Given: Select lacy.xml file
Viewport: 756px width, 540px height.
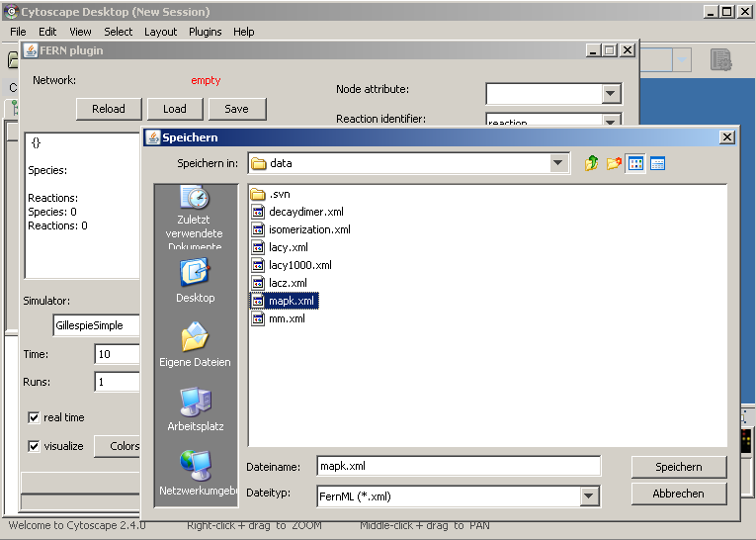Looking at the screenshot, I should (280, 247).
